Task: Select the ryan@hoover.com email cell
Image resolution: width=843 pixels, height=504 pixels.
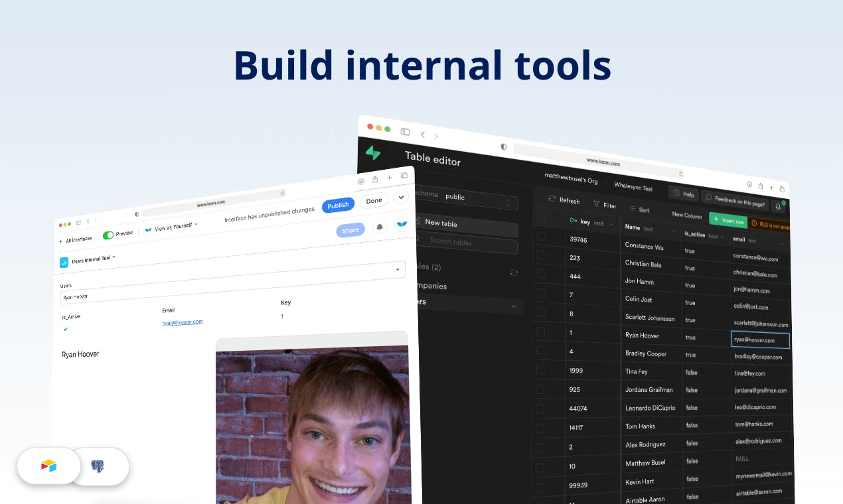Action: pos(760,340)
